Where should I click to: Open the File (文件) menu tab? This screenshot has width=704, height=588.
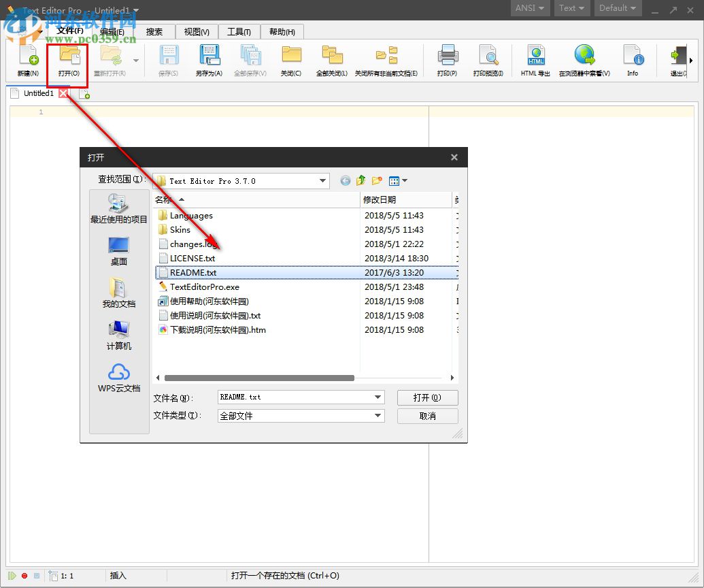[70, 31]
